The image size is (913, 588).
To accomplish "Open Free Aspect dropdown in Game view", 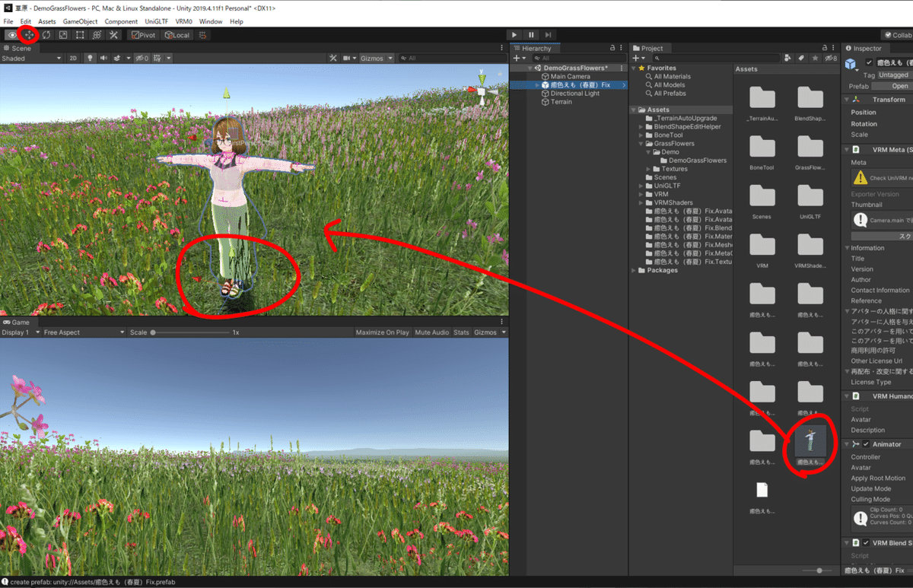I will pos(84,332).
